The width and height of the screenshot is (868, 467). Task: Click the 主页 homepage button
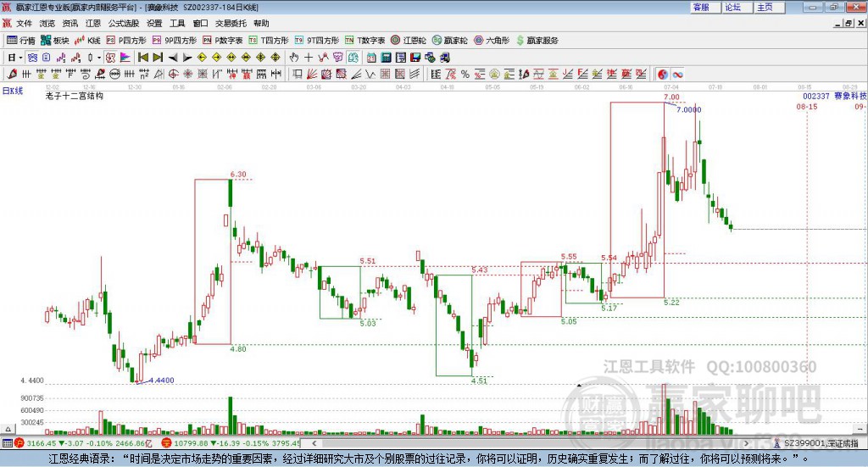tap(770, 7)
